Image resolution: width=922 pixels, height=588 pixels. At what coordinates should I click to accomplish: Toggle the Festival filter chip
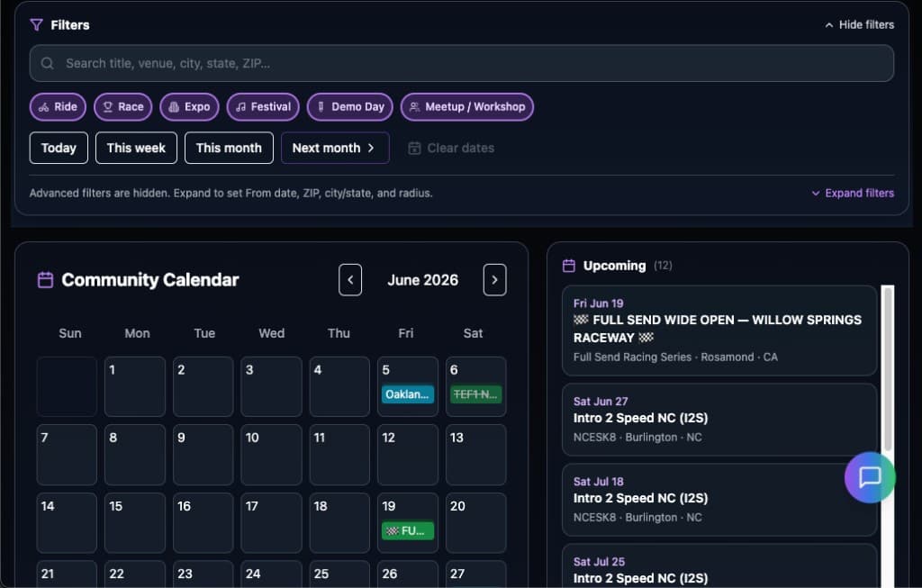[x=263, y=107]
